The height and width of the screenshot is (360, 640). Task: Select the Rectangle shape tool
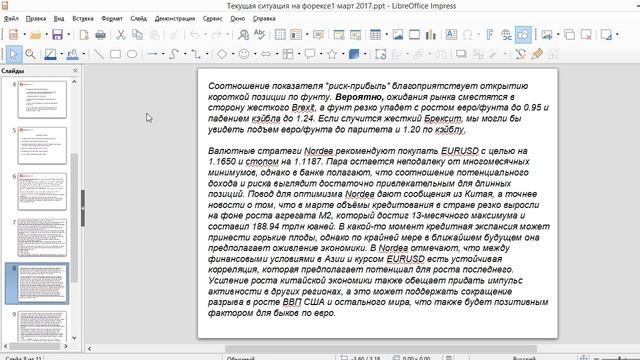[116, 54]
